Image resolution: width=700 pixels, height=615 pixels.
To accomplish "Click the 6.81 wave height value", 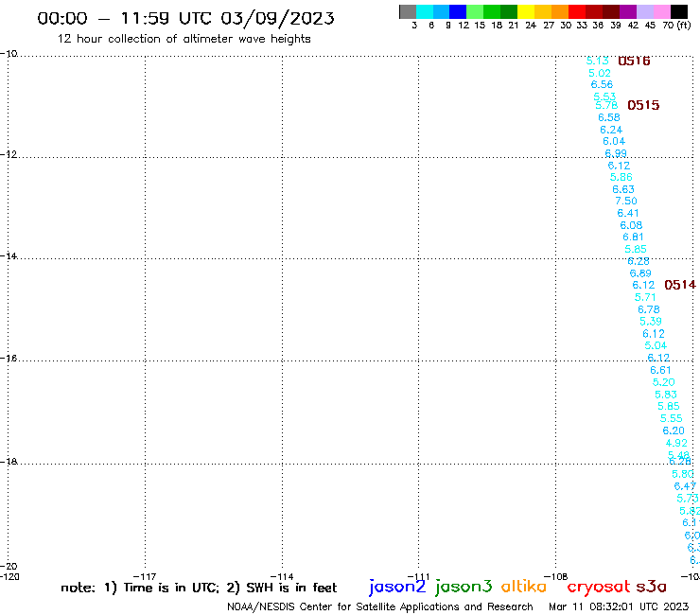I will (633, 237).
